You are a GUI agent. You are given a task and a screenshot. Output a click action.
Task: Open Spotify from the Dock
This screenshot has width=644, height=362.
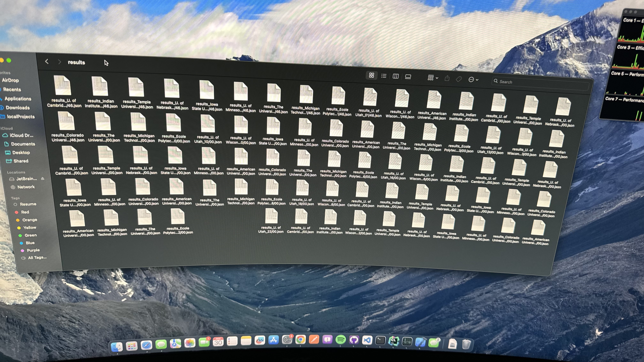(x=341, y=340)
